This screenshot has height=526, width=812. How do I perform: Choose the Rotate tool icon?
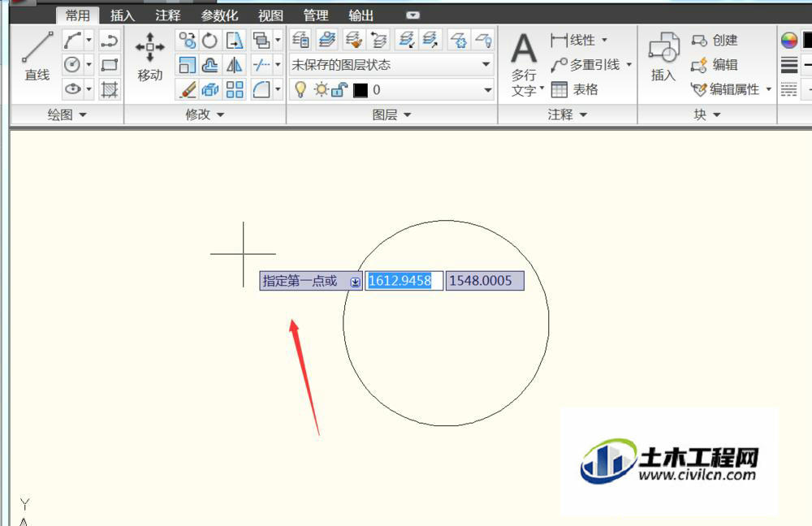(x=209, y=40)
